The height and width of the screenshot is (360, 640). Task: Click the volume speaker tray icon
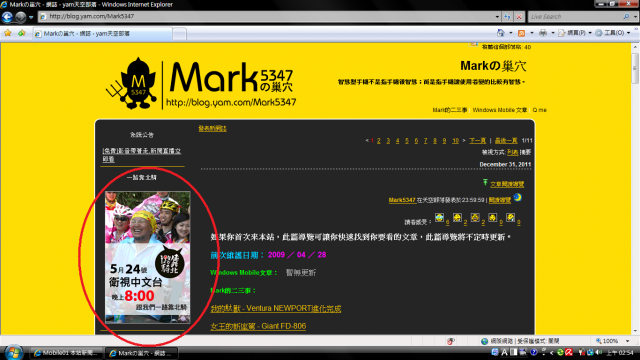[598, 352]
